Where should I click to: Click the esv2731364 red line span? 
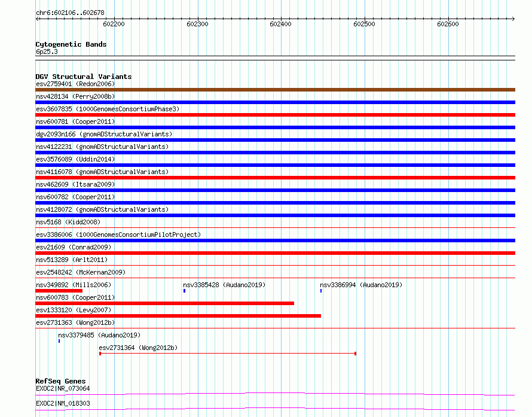coord(228,354)
